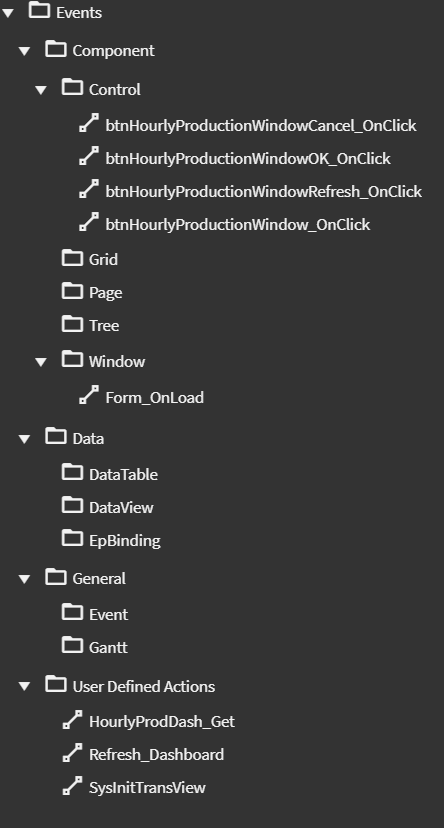Click the Gantt folder icon
The image size is (444, 828).
click(x=72, y=645)
